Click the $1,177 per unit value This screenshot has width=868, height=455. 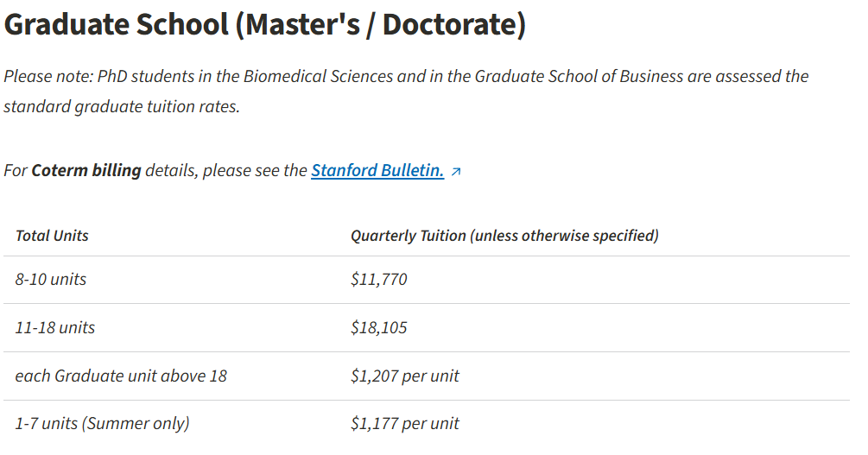(405, 423)
